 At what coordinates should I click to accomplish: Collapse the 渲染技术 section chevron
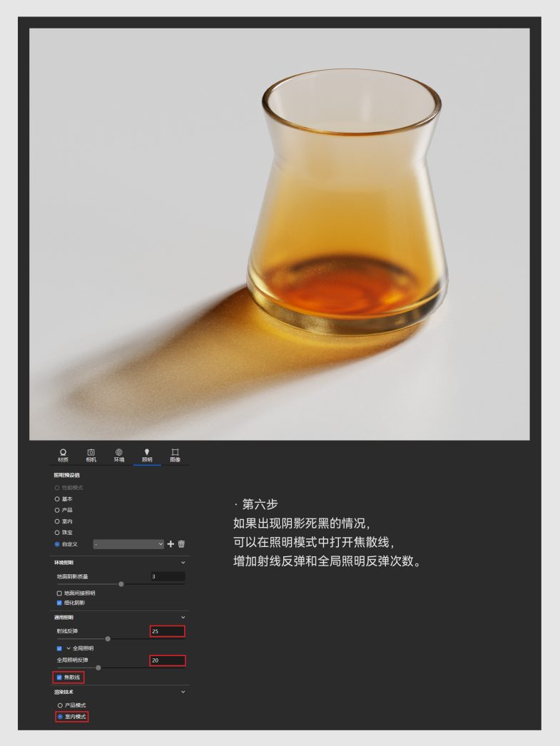[x=183, y=692]
